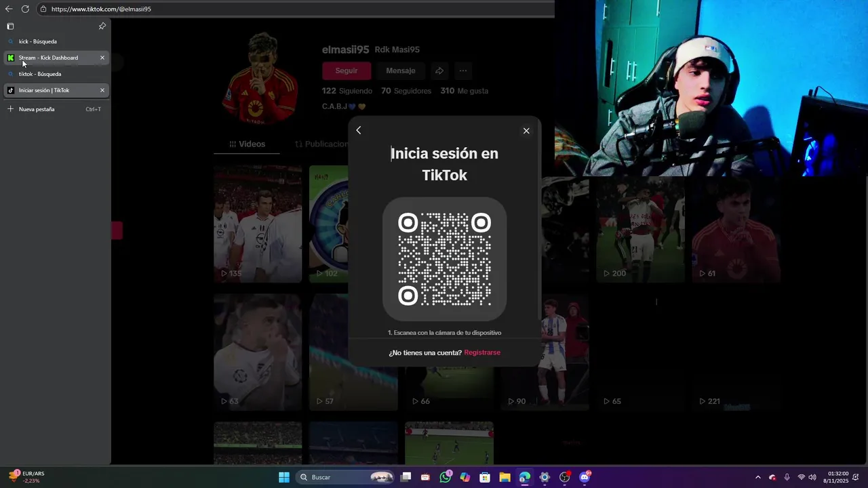Open Settings gear in the taskbar
The image size is (868, 488).
pyautogui.click(x=544, y=477)
